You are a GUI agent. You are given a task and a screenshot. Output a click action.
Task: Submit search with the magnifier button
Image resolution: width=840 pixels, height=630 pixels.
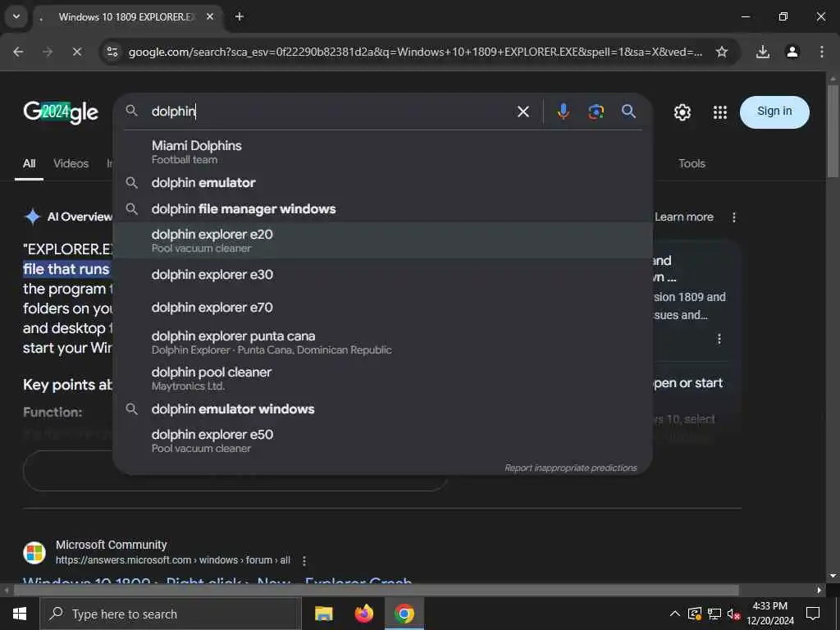pos(628,112)
